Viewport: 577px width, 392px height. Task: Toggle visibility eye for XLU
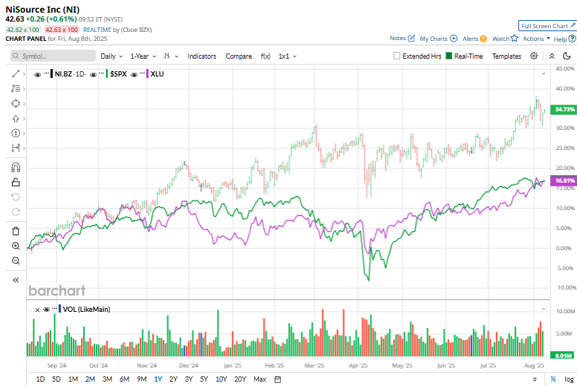click(134, 75)
